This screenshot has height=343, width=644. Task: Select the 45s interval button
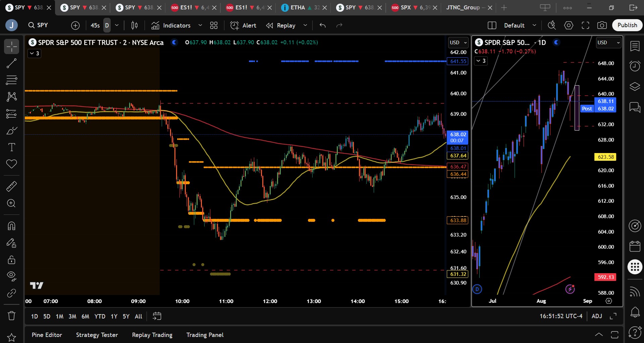coord(95,25)
